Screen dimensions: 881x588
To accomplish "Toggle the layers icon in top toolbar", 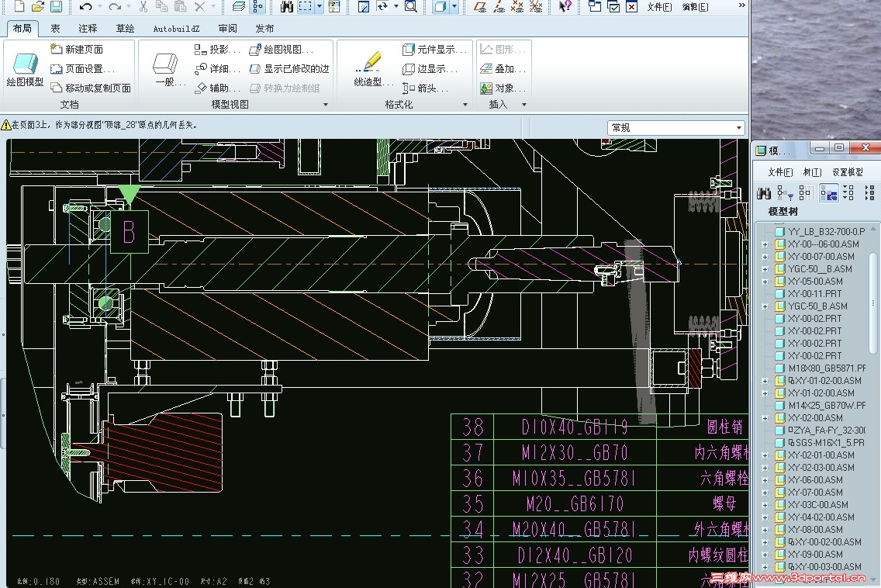I will tap(238, 7).
